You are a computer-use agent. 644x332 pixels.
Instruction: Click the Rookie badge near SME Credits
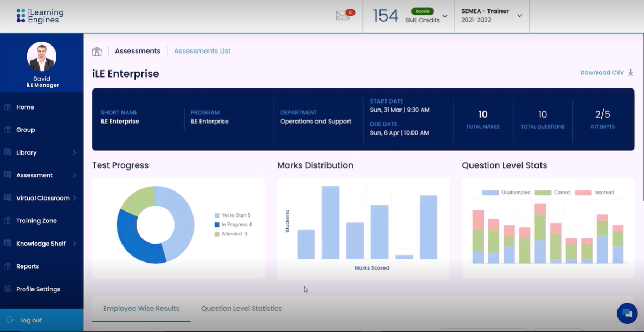422,10
